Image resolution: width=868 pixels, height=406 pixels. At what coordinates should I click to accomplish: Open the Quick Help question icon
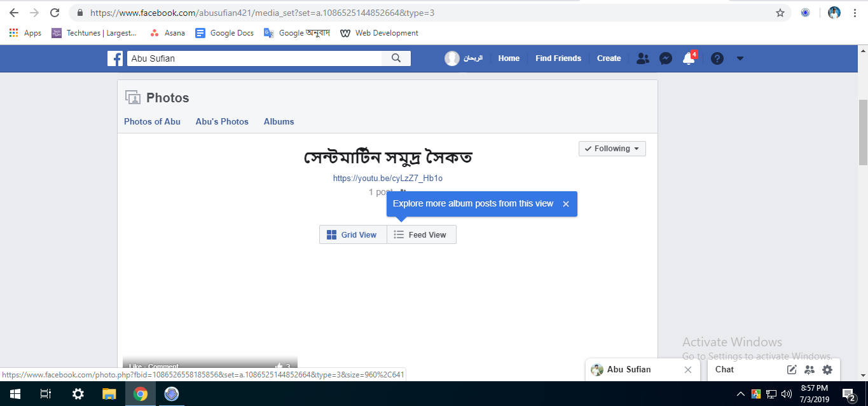717,58
